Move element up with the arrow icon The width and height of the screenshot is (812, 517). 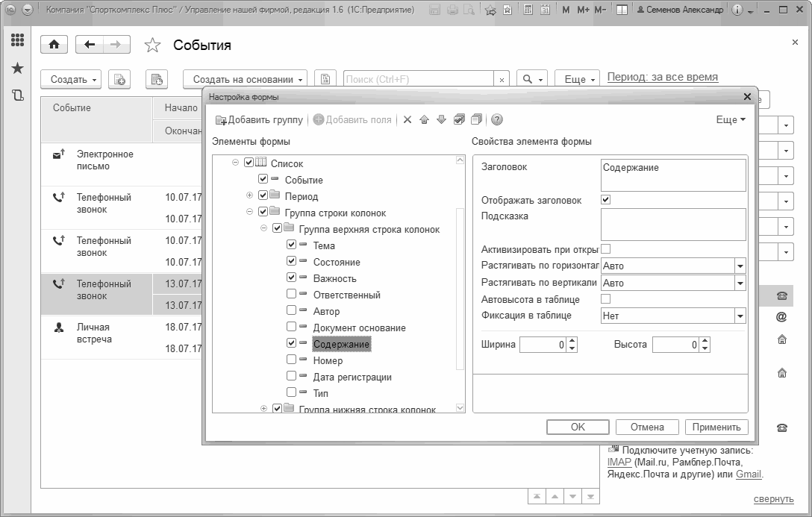click(425, 120)
